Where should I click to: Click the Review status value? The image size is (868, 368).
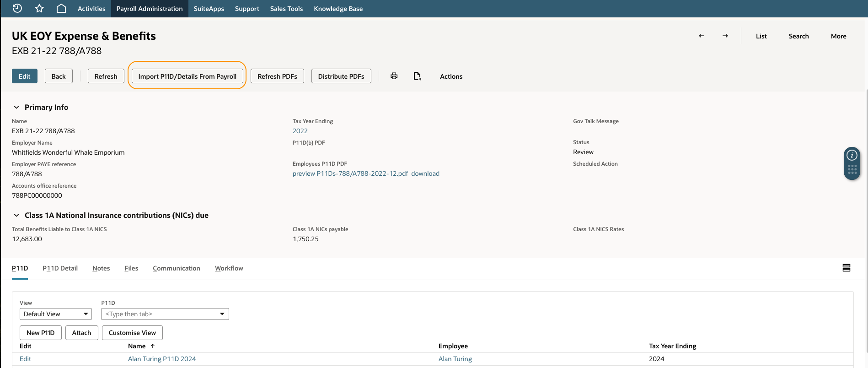[583, 152]
